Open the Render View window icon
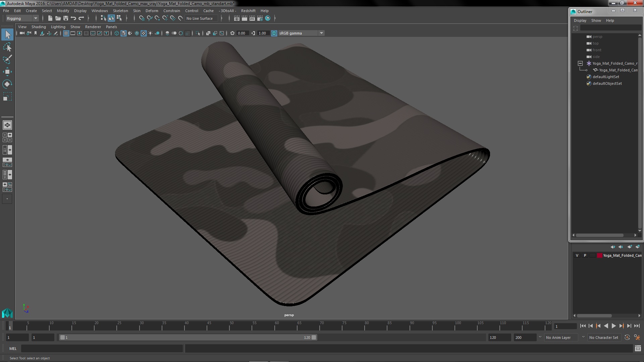Screen dimensions: 644x362 [237, 18]
